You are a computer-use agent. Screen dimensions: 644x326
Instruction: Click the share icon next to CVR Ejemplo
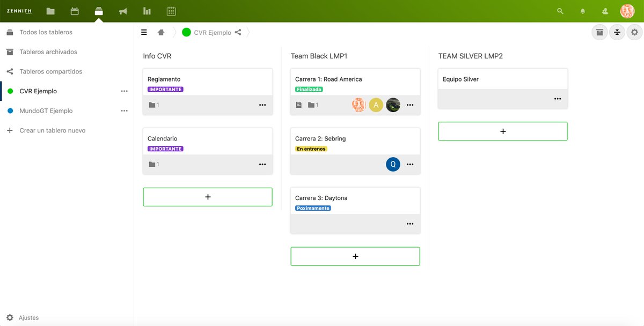tap(238, 32)
